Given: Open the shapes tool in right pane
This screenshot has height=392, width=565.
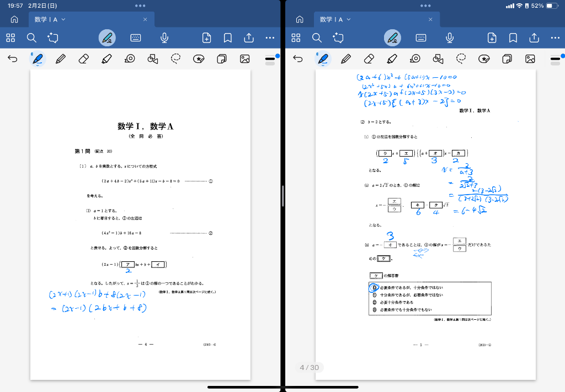Looking at the screenshot, I should pos(438,58).
